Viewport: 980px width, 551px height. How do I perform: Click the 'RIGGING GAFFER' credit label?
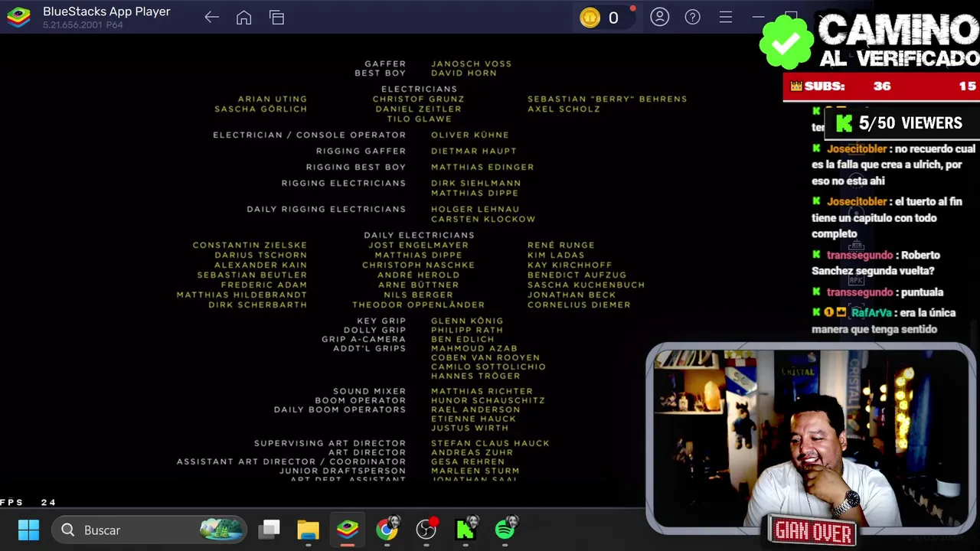coord(361,151)
